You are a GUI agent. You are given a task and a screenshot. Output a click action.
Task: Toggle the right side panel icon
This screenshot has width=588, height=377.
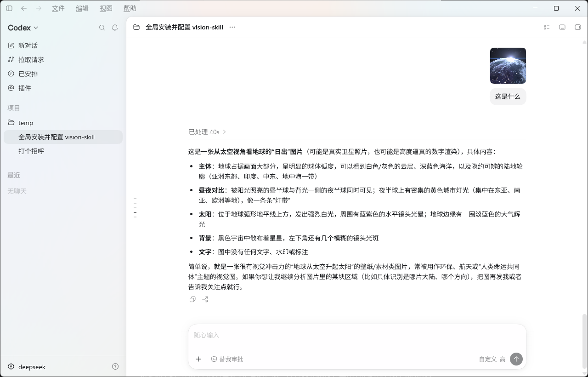(578, 27)
